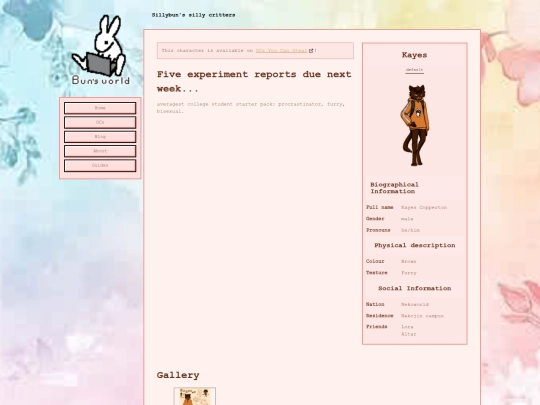
Task: Click the "averagest college student starter pack" description
Action: (251, 107)
